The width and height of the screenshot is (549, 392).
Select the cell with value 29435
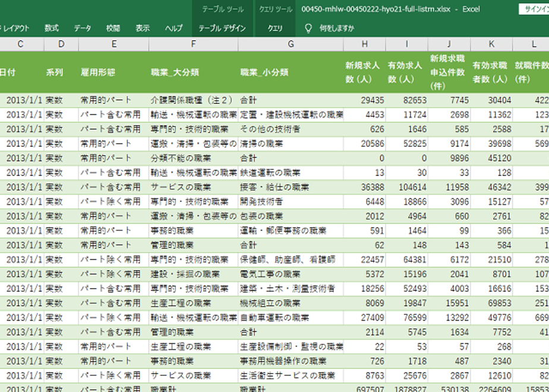click(x=364, y=100)
